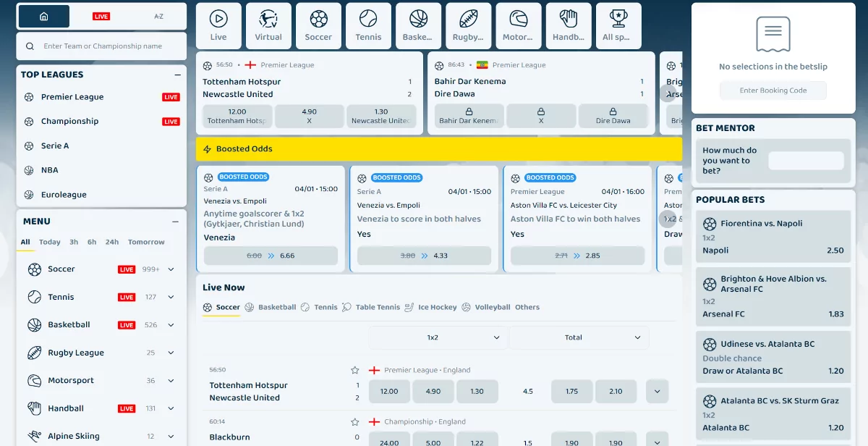Click the team search input field
Viewport: 868px width, 446px height.
pyautogui.click(x=101, y=46)
